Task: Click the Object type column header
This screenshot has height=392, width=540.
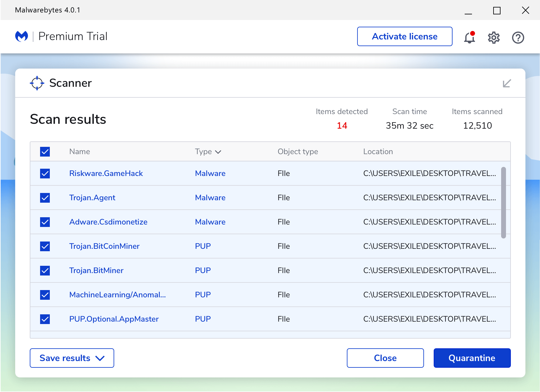Action: [298, 151]
